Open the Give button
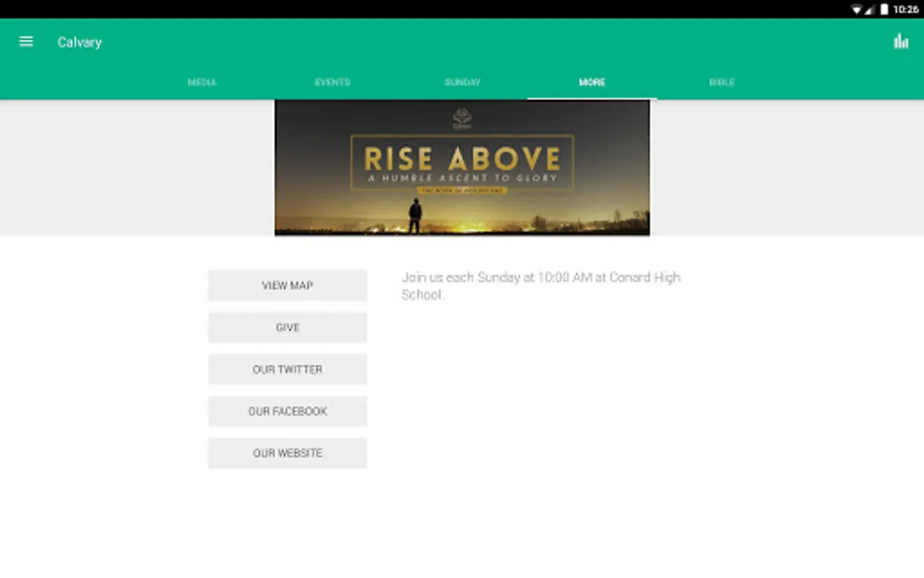The height and width of the screenshot is (578, 924). (x=287, y=328)
